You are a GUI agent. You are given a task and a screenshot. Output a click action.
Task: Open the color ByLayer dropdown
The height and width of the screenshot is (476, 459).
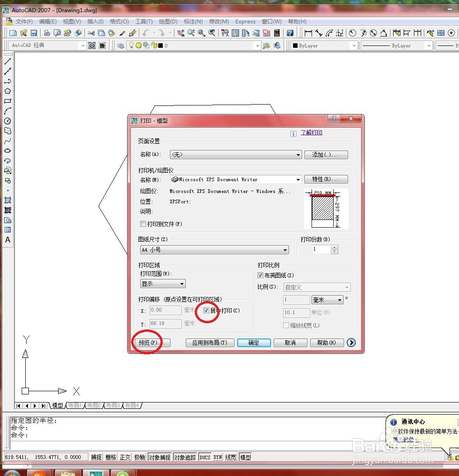324,46
